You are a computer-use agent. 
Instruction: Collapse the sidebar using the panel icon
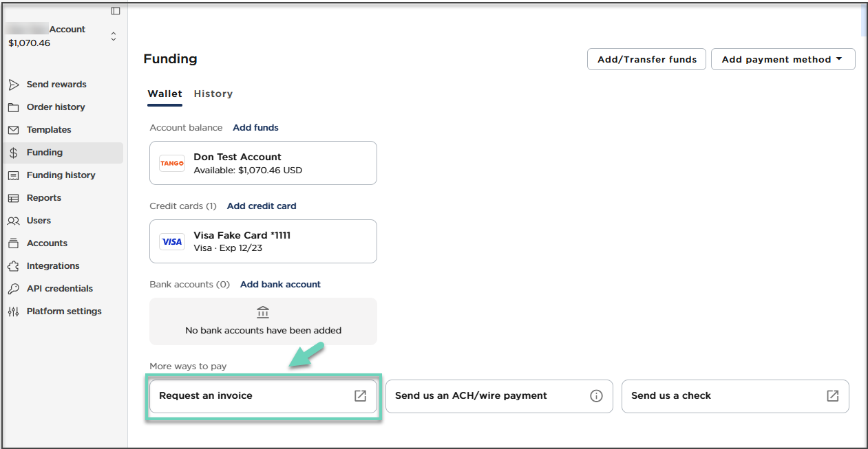[116, 11]
